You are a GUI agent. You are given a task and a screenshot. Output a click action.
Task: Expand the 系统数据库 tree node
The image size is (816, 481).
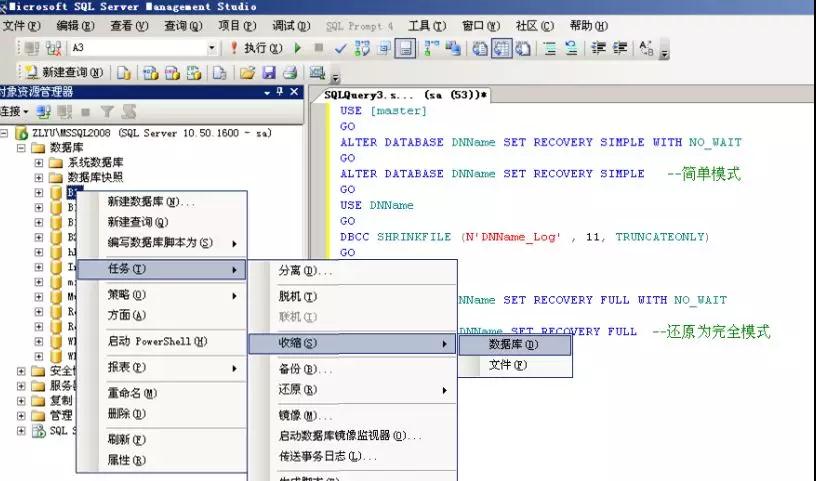click(39, 163)
